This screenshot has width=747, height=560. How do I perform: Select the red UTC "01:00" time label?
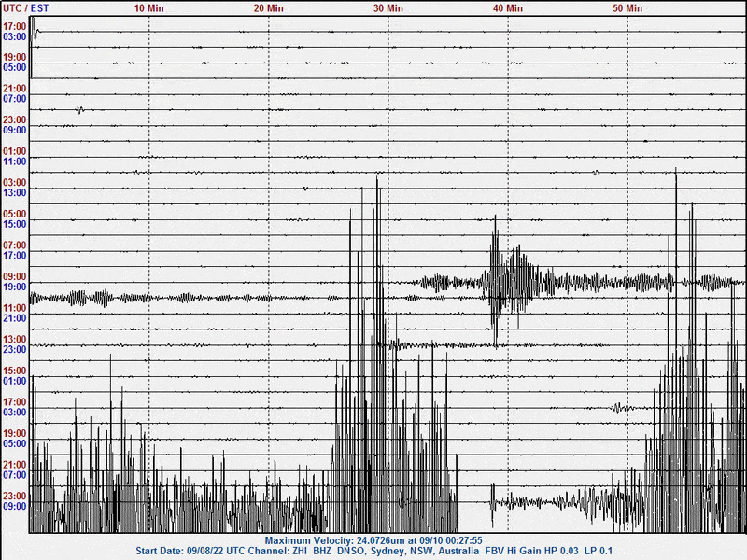[x=14, y=151]
